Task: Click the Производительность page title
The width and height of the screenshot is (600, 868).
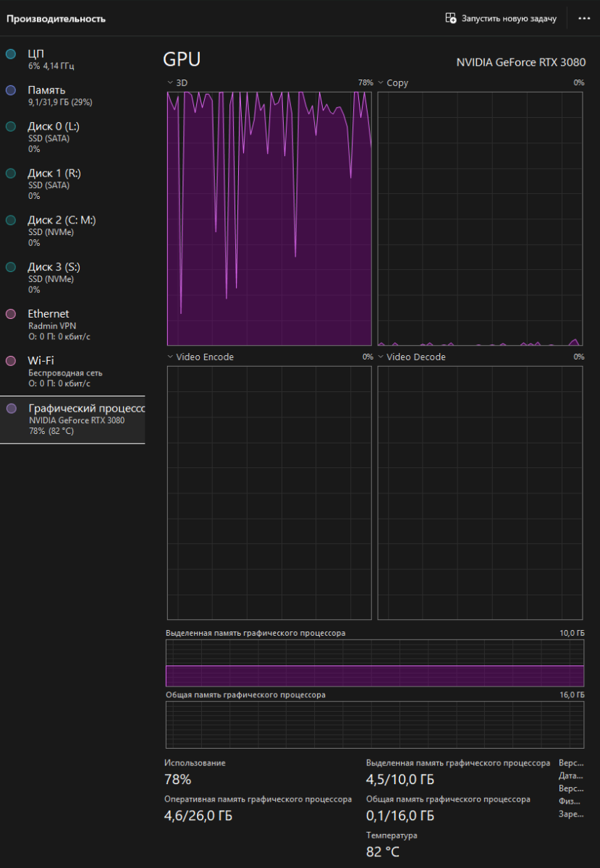Action: [56, 19]
